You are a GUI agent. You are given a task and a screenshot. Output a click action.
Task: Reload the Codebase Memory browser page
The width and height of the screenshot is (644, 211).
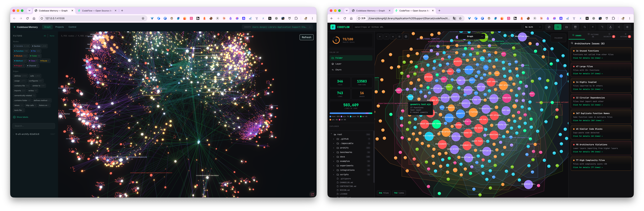28,18
